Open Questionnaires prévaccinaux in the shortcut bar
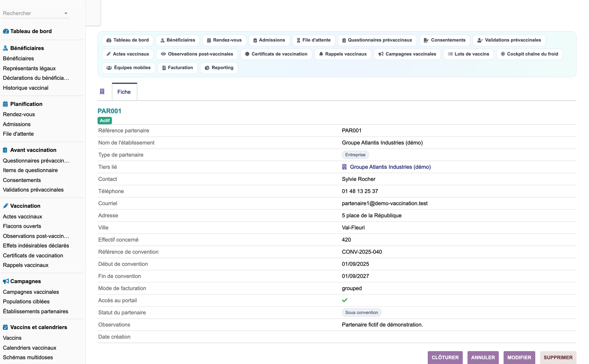Screen dimensions: 589x364 coord(377,40)
